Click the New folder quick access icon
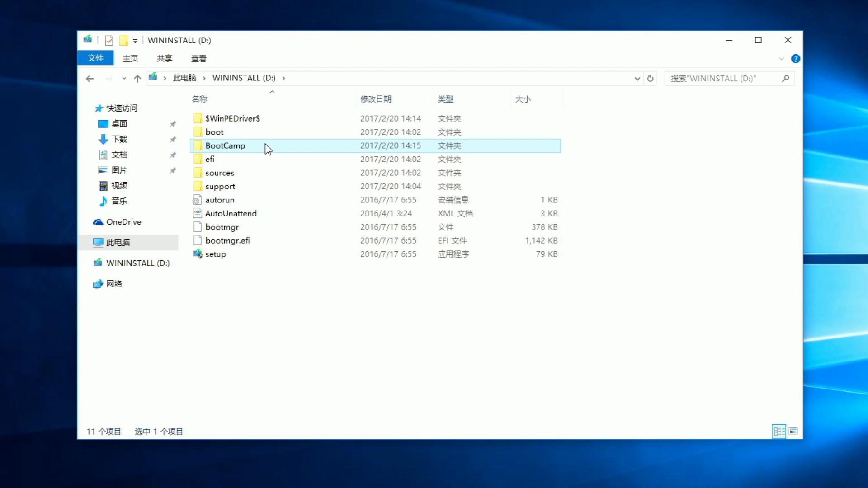868x488 pixels. pyautogui.click(x=123, y=41)
